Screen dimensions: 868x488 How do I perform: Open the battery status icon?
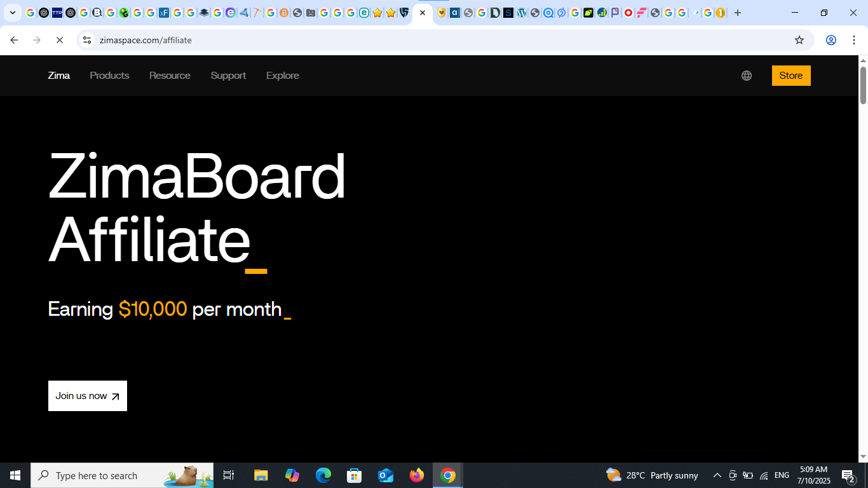(748, 475)
